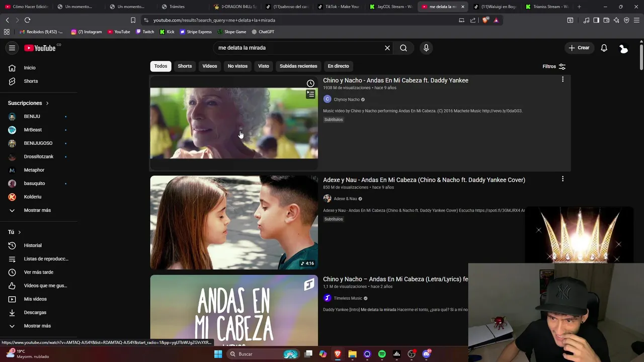This screenshot has height=362, width=644.
Task: Select the Vídeos filter chip
Action: (210, 66)
